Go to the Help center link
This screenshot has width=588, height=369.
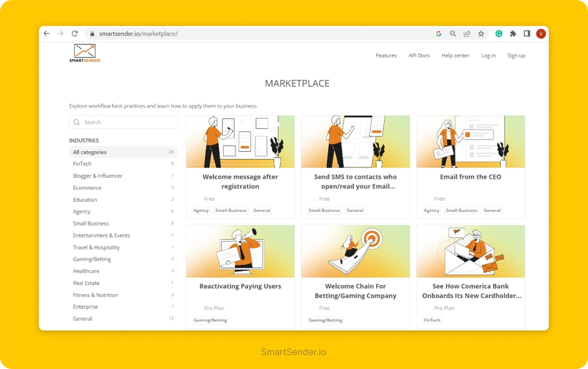pyautogui.click(x=455, y=56)
